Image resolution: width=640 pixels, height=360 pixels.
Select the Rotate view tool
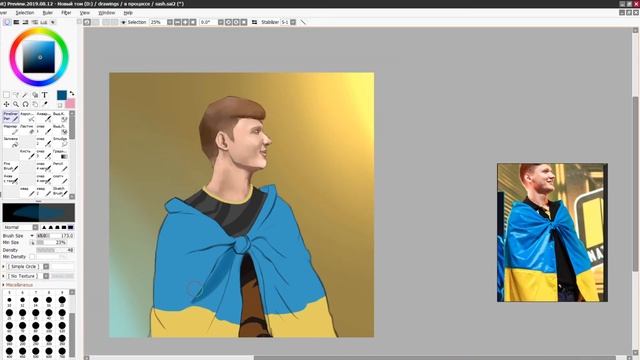pos(25,104)
